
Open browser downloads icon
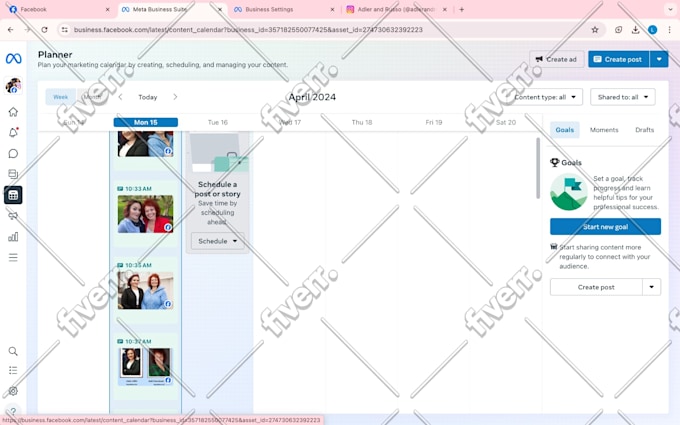point(635,29)
